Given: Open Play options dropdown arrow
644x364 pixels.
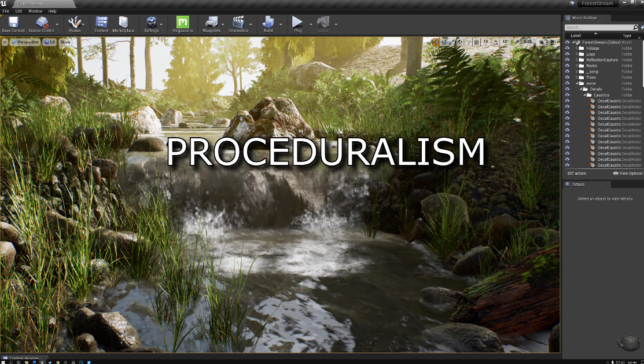Looking at the screenshot, I should point(311,24).
